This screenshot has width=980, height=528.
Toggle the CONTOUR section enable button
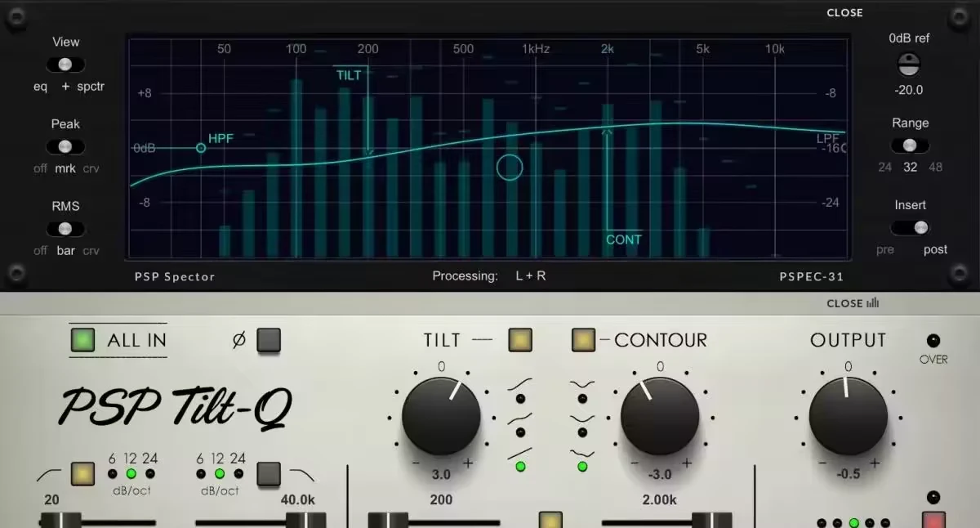(583, 340)
